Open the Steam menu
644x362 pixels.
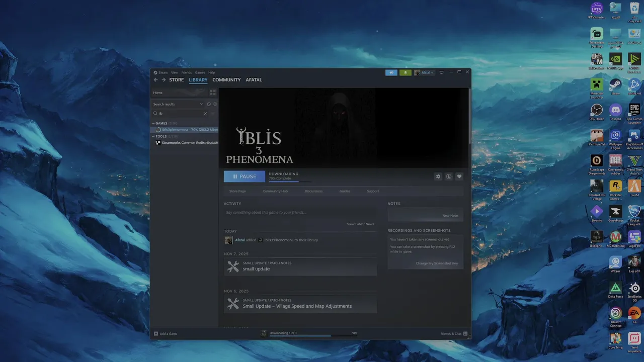click(163, 72)
